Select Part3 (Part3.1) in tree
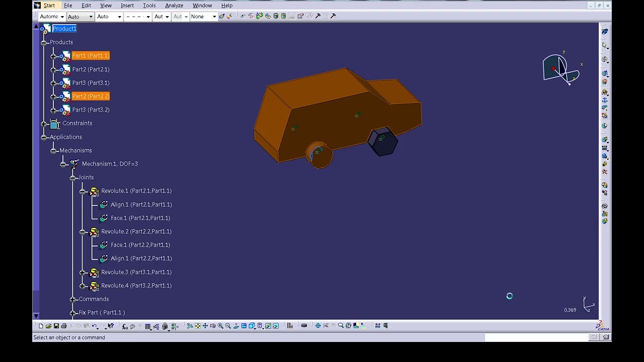This screenshot has width=644, height=362. [91, 83]
